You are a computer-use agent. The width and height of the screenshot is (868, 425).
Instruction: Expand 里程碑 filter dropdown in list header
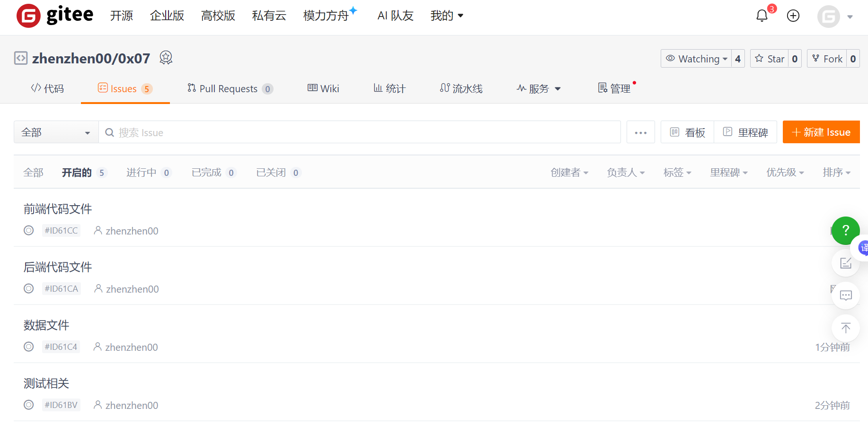click(x=729, y=172)
